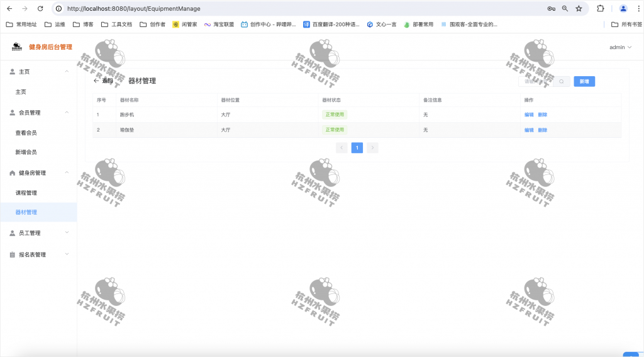Open the admin user dropdown
This screenshot has height=357, width=644.
coord(620,47)
